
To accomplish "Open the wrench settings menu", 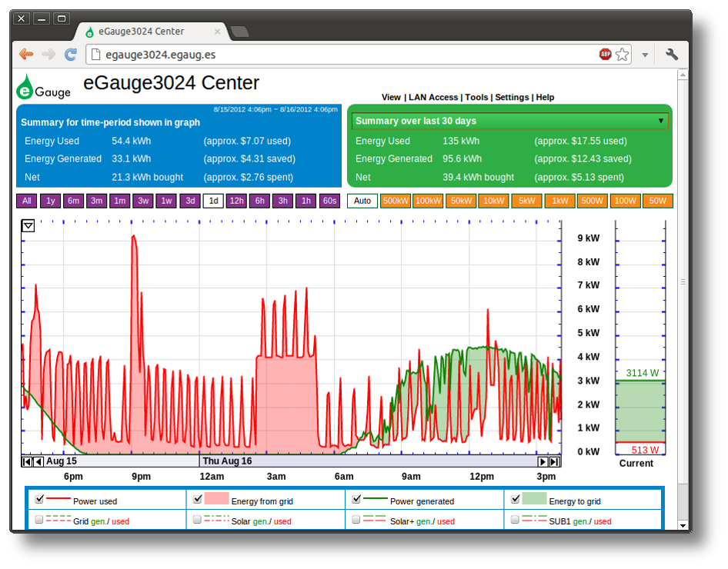I will (x=672, y=55).
